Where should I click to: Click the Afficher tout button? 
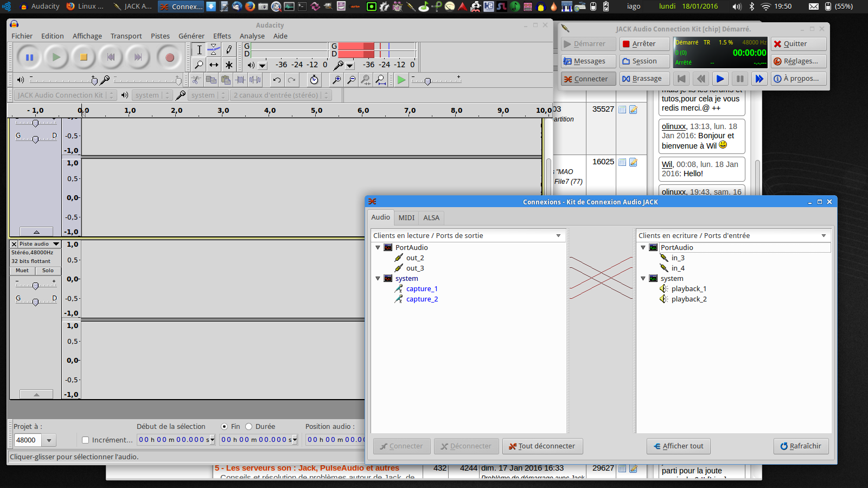click(x=679, y=446)
